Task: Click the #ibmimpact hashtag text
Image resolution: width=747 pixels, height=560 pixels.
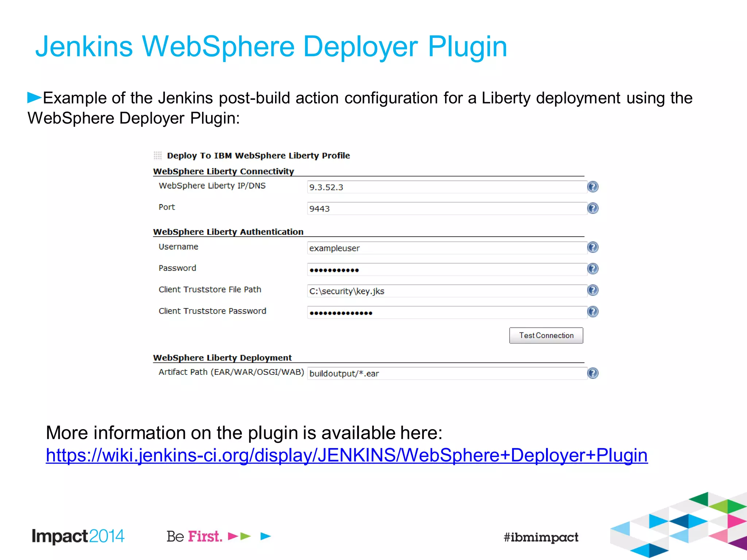Action: point(541,537)
